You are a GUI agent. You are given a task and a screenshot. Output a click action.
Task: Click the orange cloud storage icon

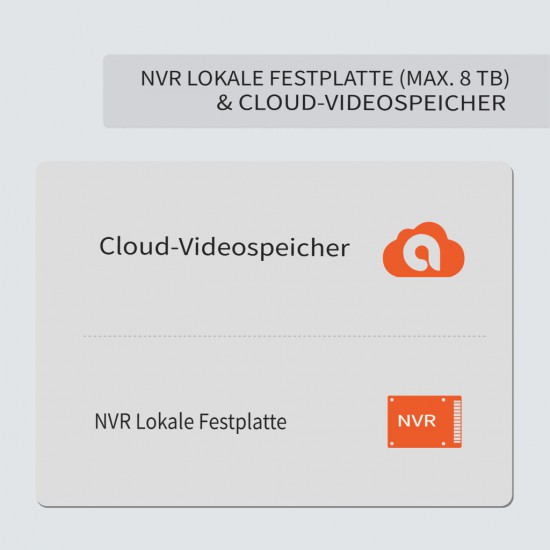point(423,250)
